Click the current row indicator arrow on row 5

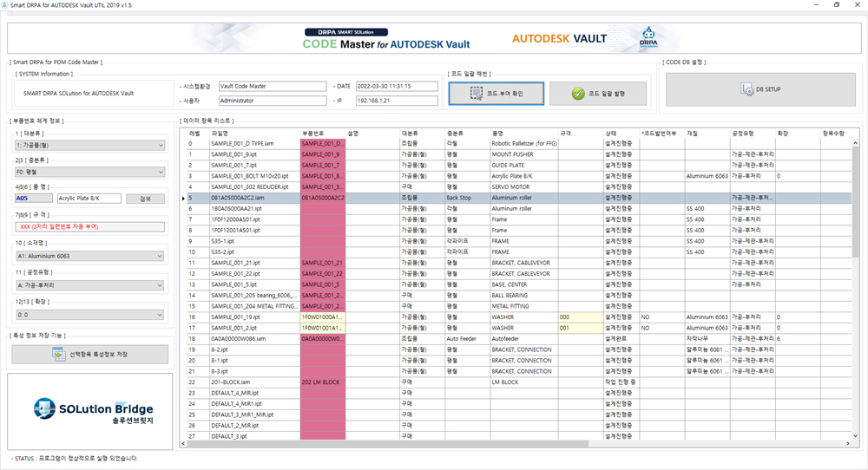pyautogui.click(x=183, y=198)
